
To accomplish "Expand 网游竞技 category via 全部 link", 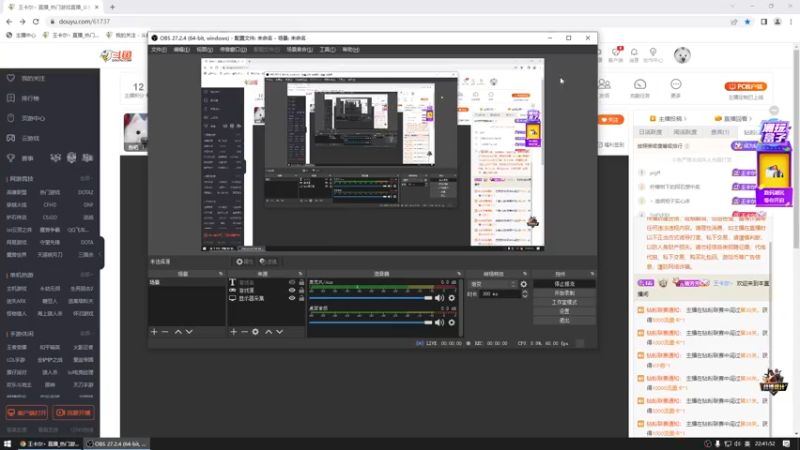I will (86, 179).
